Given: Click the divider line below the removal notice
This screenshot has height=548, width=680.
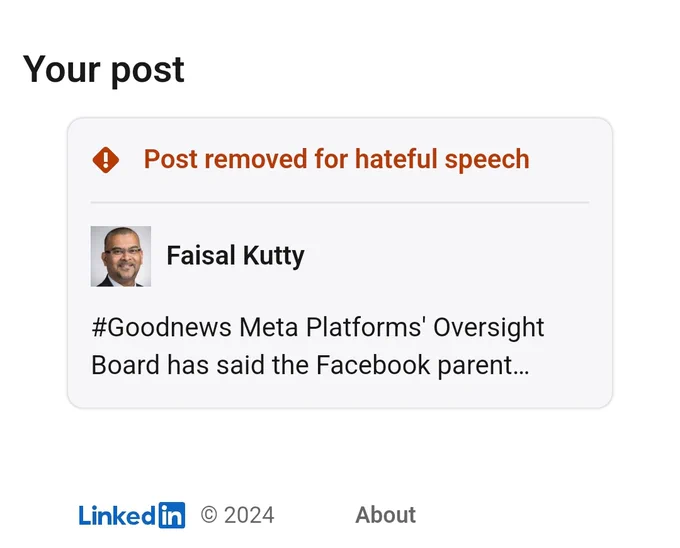Looking at the screenshot, I should (340, 202).
